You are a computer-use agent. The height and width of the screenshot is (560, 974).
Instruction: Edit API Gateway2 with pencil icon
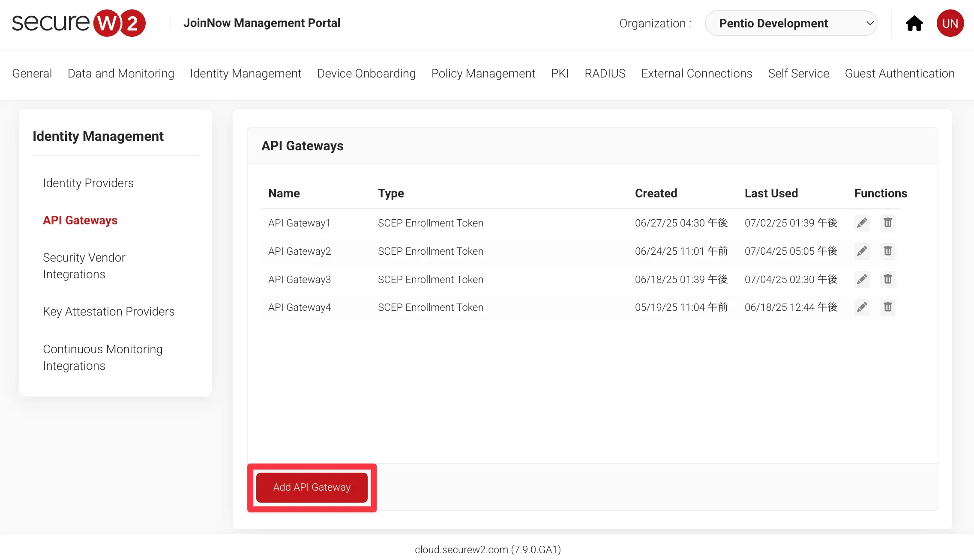pyautogui.click(x=862, y=251)
